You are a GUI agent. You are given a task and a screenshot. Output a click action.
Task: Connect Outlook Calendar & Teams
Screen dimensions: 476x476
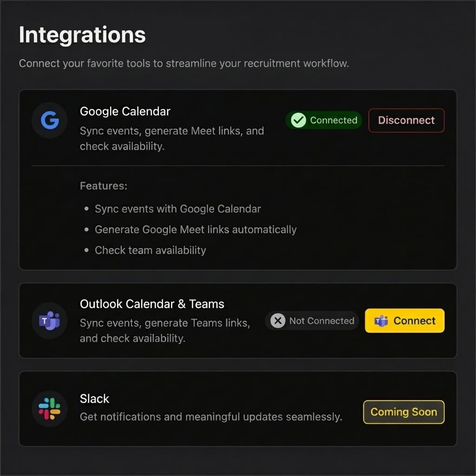point(404,320)
